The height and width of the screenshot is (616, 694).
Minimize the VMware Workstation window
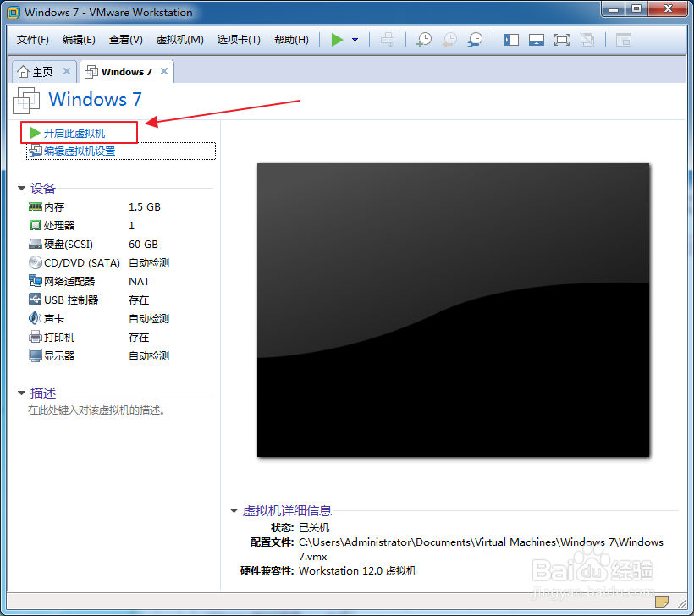click(614, 8)
